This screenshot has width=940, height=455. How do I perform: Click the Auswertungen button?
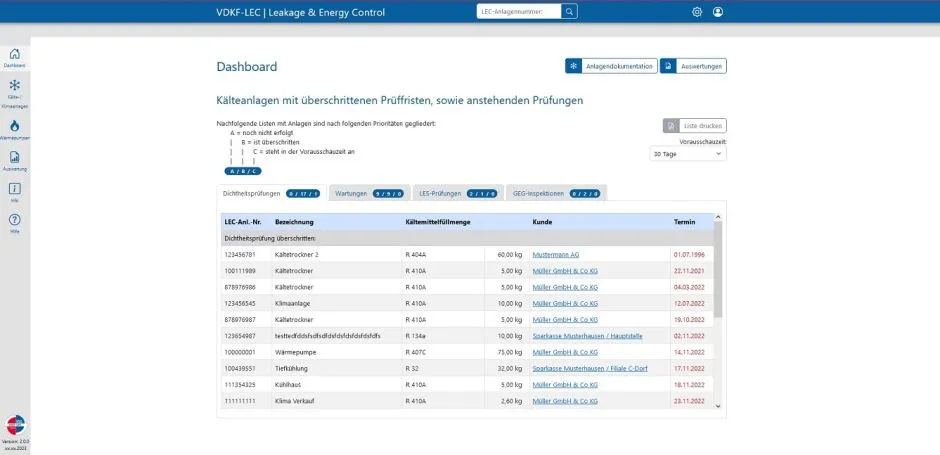(x=693, y=66)
